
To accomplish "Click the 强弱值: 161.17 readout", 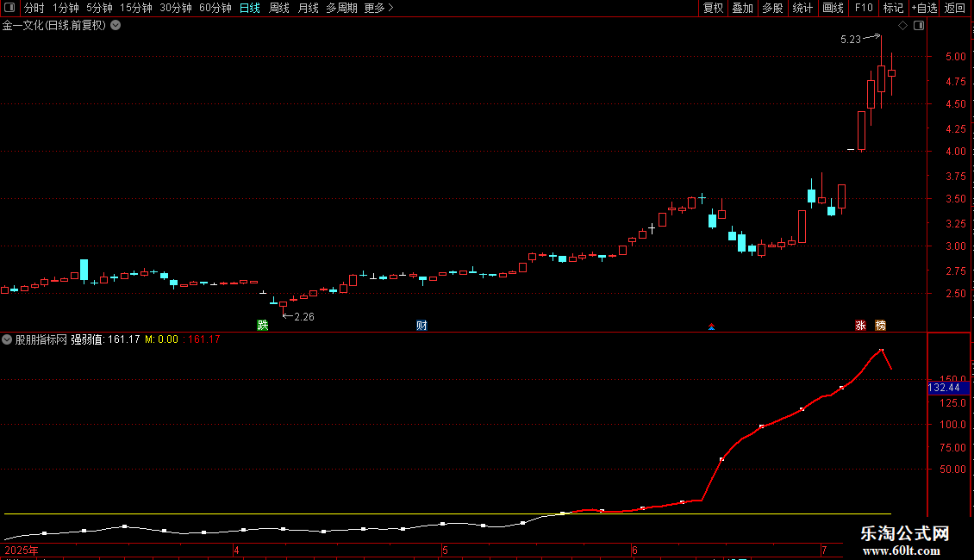I will (106, 339).
